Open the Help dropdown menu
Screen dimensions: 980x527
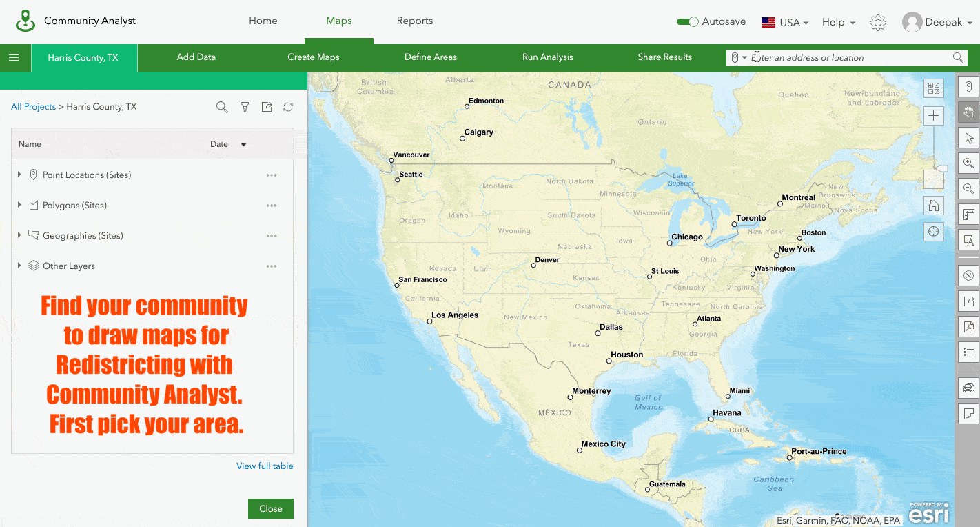click(x=839, y=22)
